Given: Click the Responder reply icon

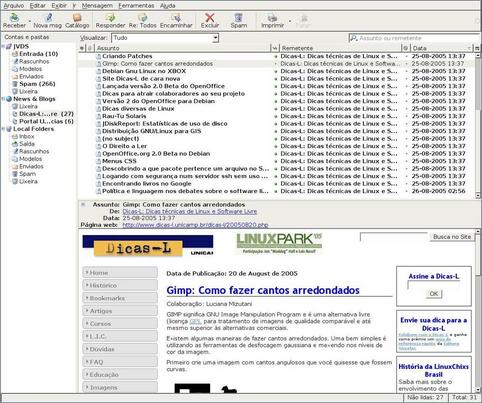Looking at the screenshot, I should (110, 21).
